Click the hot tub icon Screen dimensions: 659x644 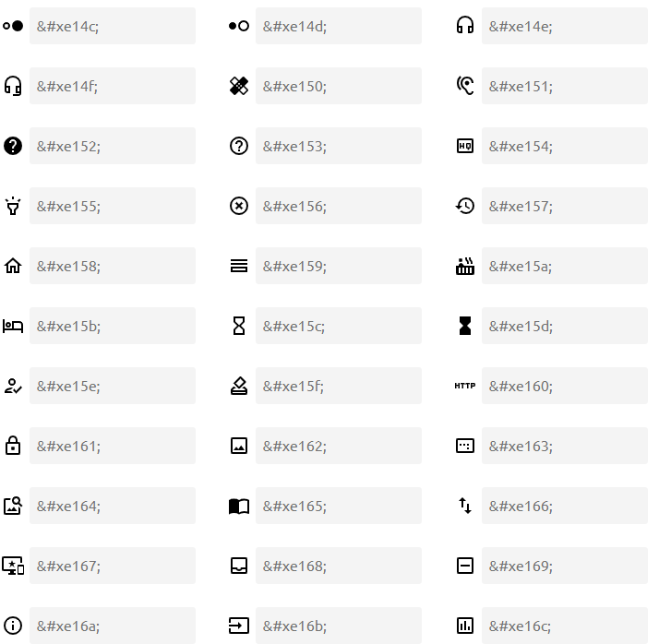tap(465, 266)
